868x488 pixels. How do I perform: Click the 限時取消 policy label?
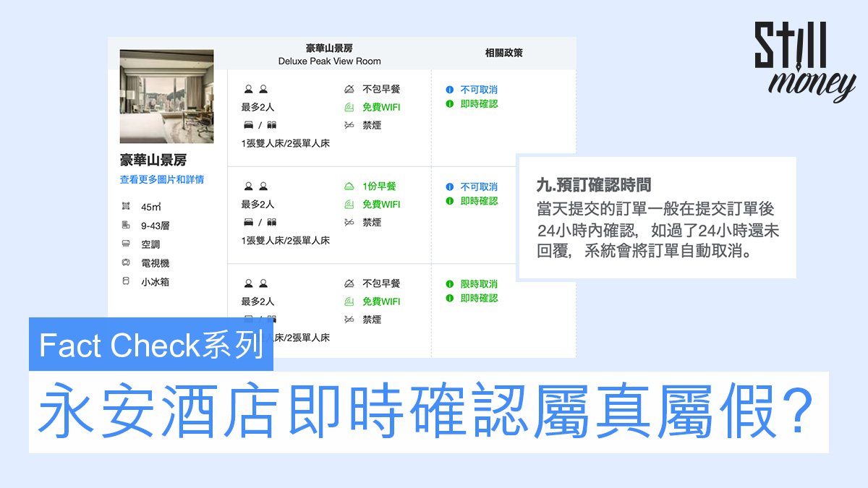pyautogui.click(x=479, y=284)
